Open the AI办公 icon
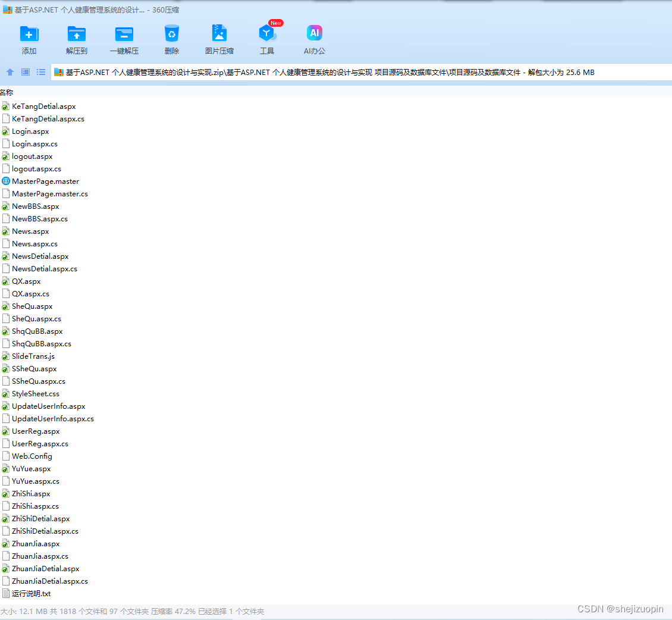The image size is (672, 620). coord(314,33)
